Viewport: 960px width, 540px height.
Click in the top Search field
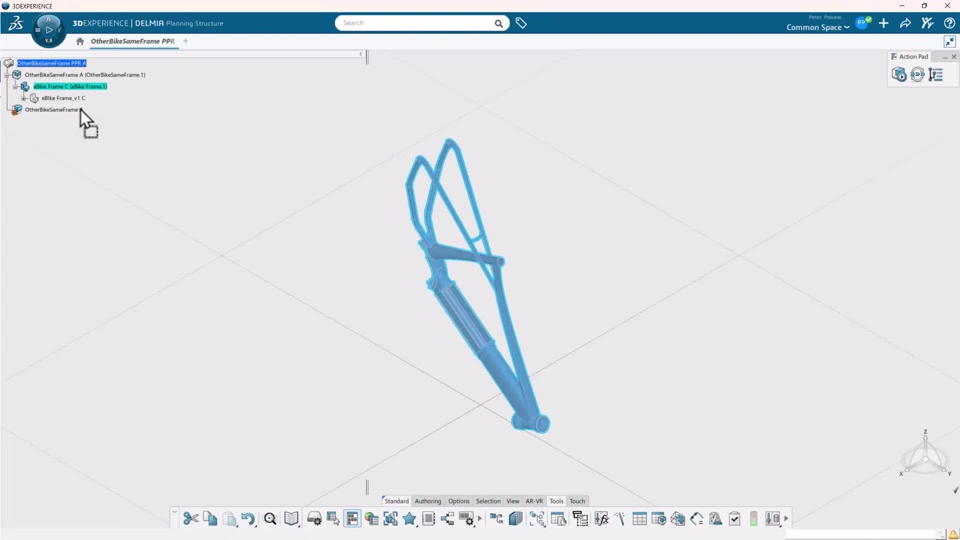416,23
